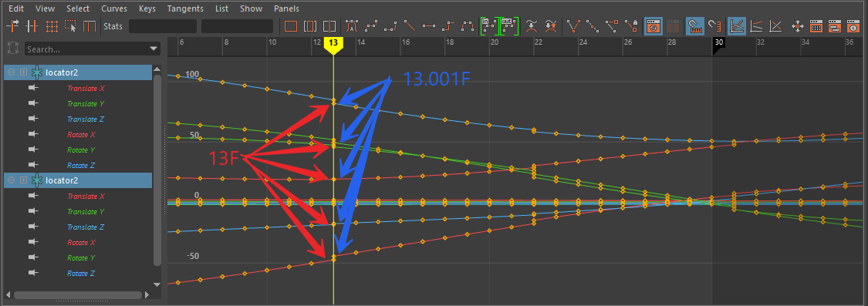Open the Edit menu

tap(16, 8)
